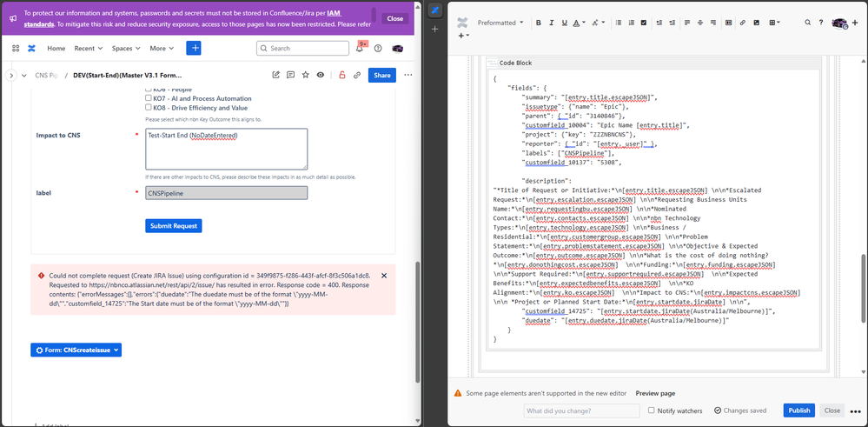Screen dimensions: 868x427
Task: Align text left in editor
Action: point(687,23)
